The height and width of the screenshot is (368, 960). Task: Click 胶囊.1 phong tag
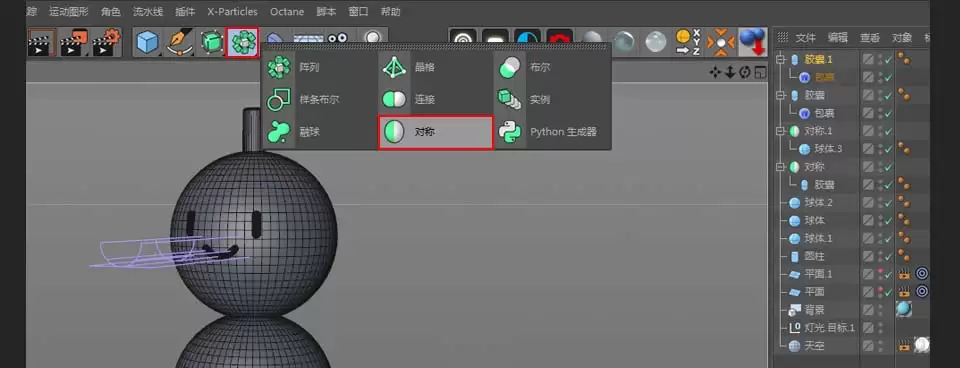point(903,59)
